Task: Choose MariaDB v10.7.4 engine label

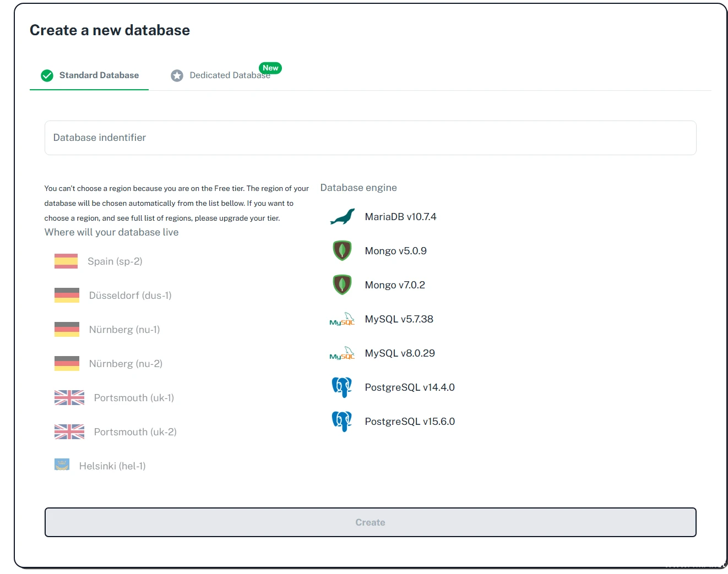Action: point(400,217)
